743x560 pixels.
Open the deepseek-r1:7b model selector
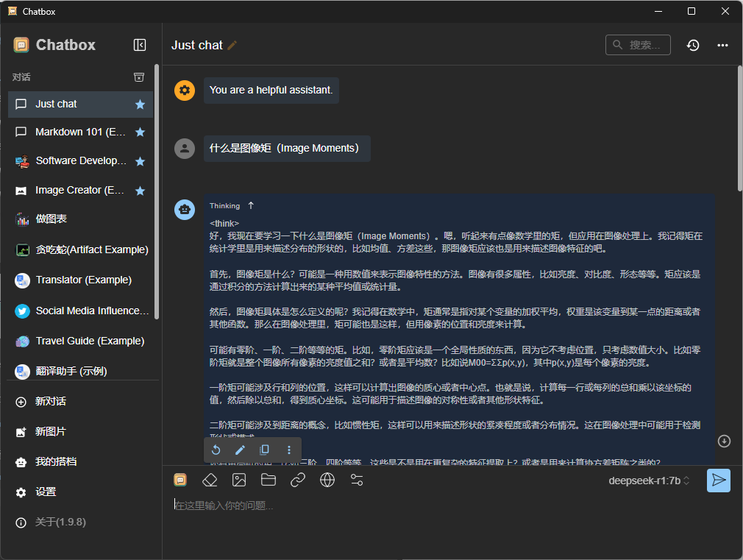pyautogui.click(x=649, y=481)
